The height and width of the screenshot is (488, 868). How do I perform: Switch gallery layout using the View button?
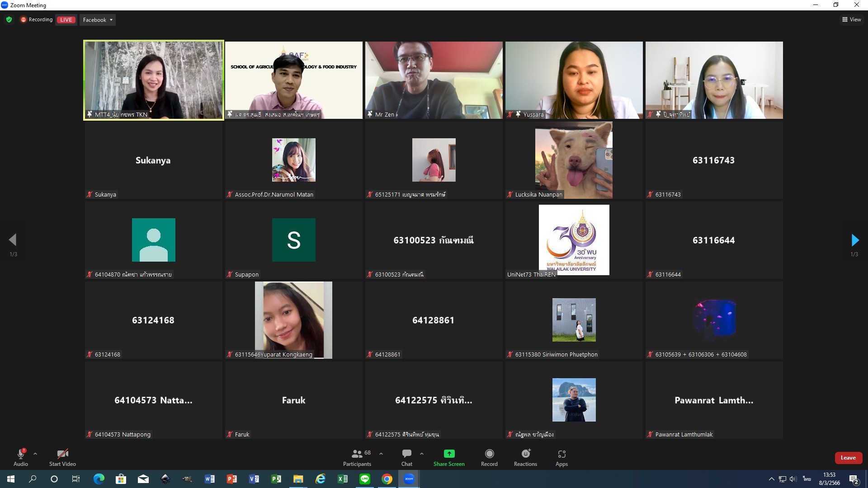pyautogui.click(x=851, y=19)
